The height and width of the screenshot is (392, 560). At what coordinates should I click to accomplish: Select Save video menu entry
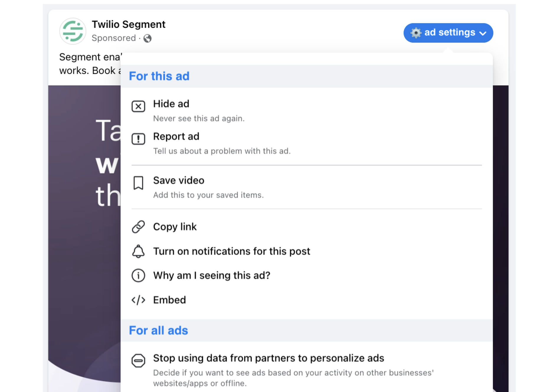coord(179,180)
